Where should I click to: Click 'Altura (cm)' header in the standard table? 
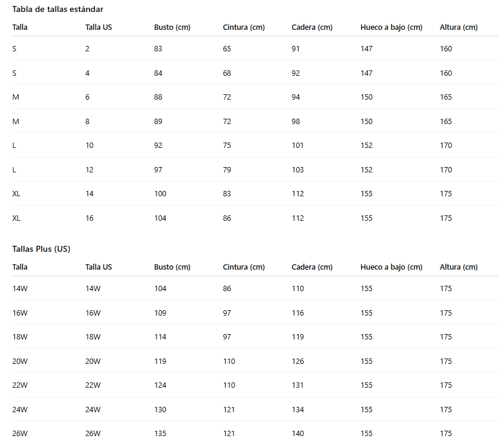coord(459,27)
